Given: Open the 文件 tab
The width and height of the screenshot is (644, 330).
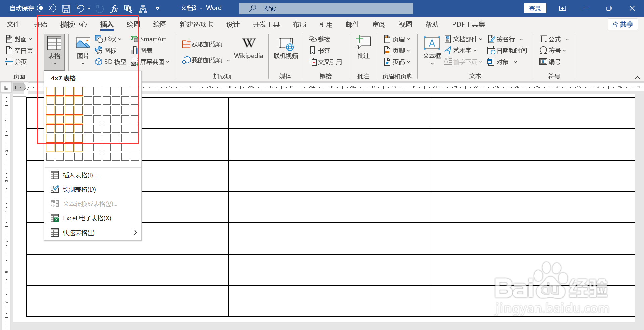Looking at the screenshot, I should click(13, 24).
